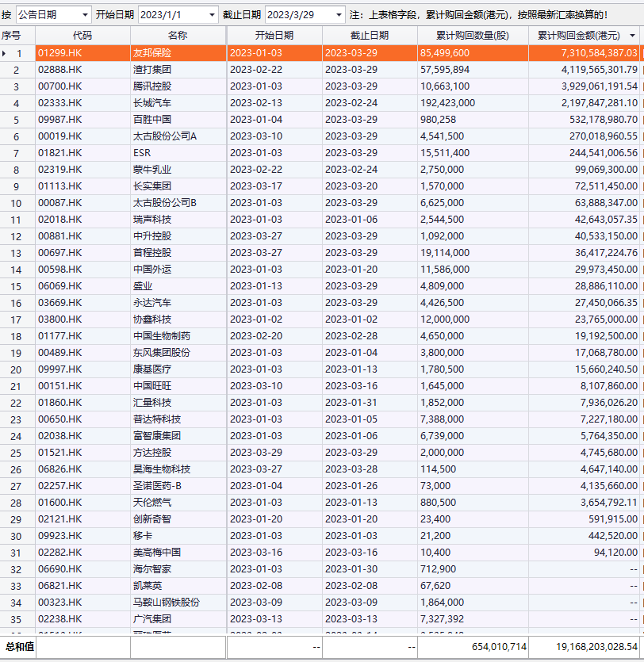This screenshot has width=644, height=662.
Task: Select the 百胜中国 name cell
Action: coord(178,120)
